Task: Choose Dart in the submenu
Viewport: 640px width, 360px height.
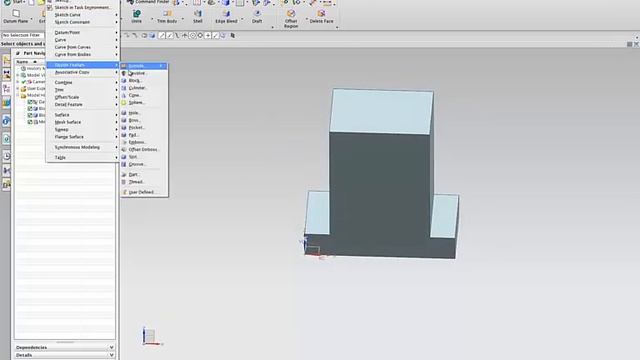Action: 144,174
